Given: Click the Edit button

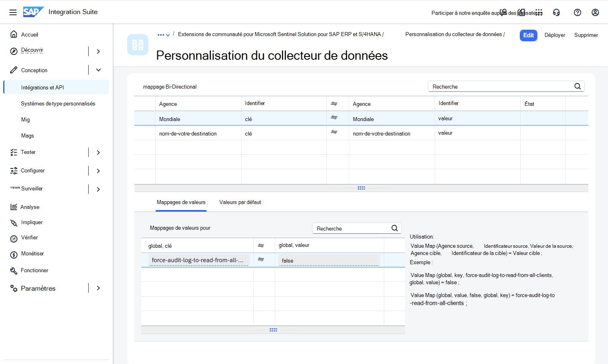Looking at the screenshot, I should [529, 35].
